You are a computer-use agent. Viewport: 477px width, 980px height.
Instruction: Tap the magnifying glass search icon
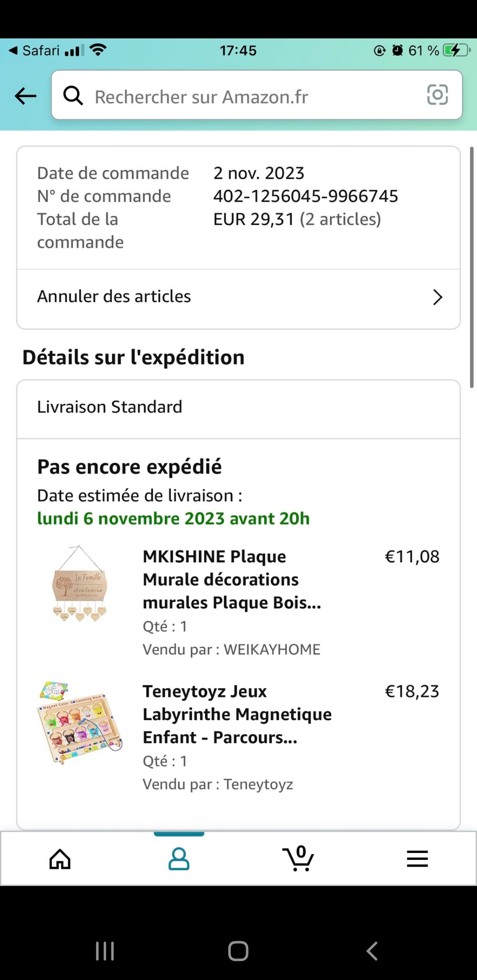point(73,95)
